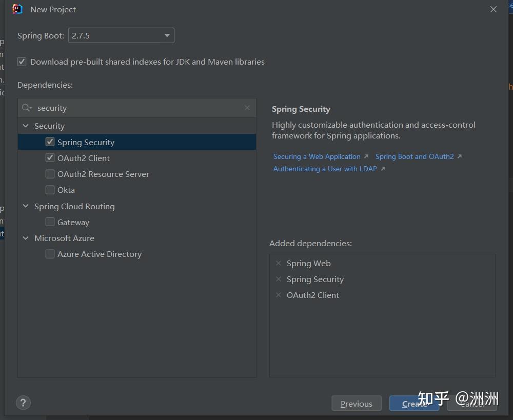Click the IntelliJ IDEA logo icon
Image resolution: width=513 pixels, height=420 pixels.
pos(17,9)
